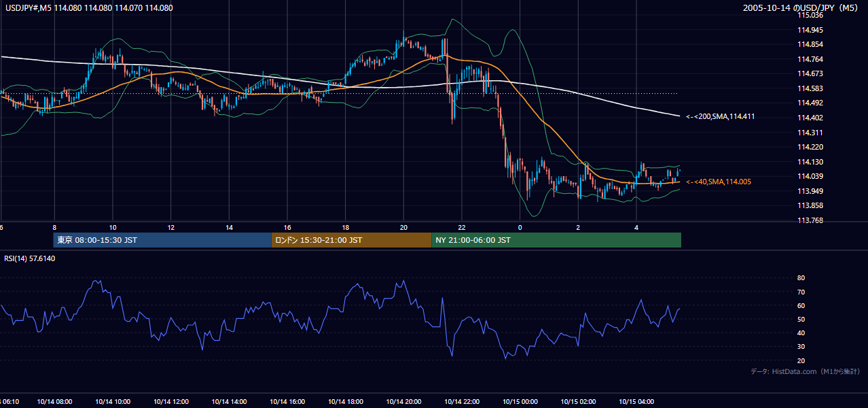The width and height of the screenshot is (868, 408).
Task: Click the 10/14 20:00 time axis label
Action: tap(403, 402)
